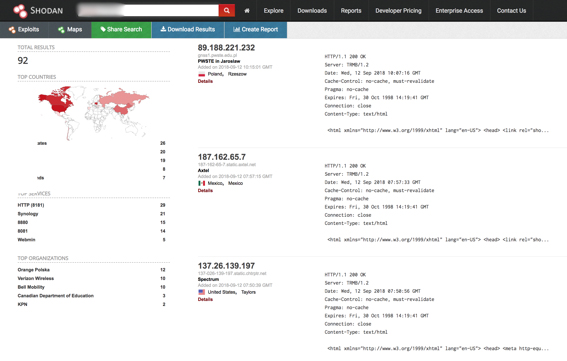Click the Poland flag icon
Viewport: 567px width, 361px height.
pyautogui.click(x=201, y=74)
